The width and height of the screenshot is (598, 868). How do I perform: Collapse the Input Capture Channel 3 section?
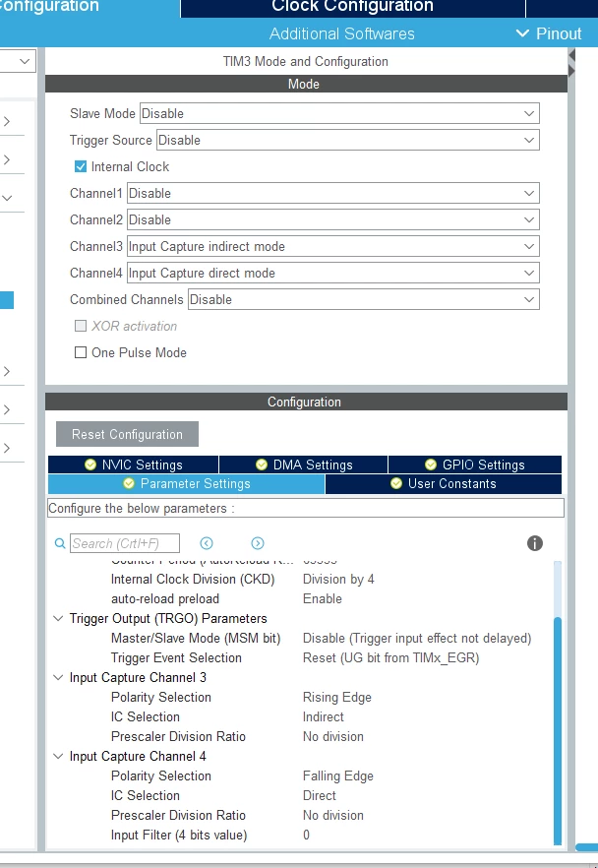(x=58, y=677)
